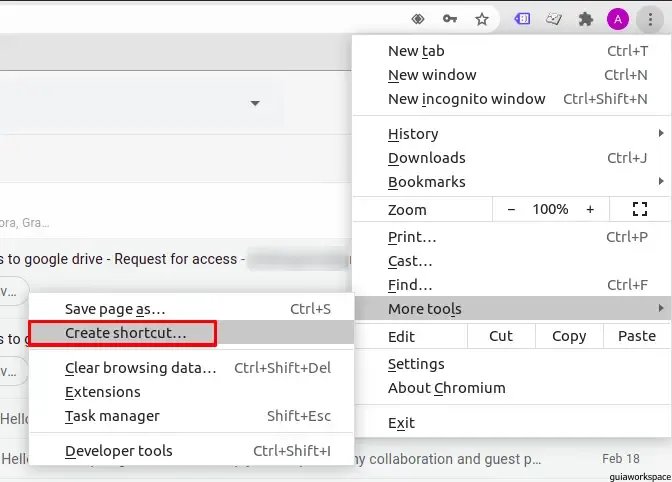
Task: Click the diamond-shaped icon in address bar
Action: point(418,19)
